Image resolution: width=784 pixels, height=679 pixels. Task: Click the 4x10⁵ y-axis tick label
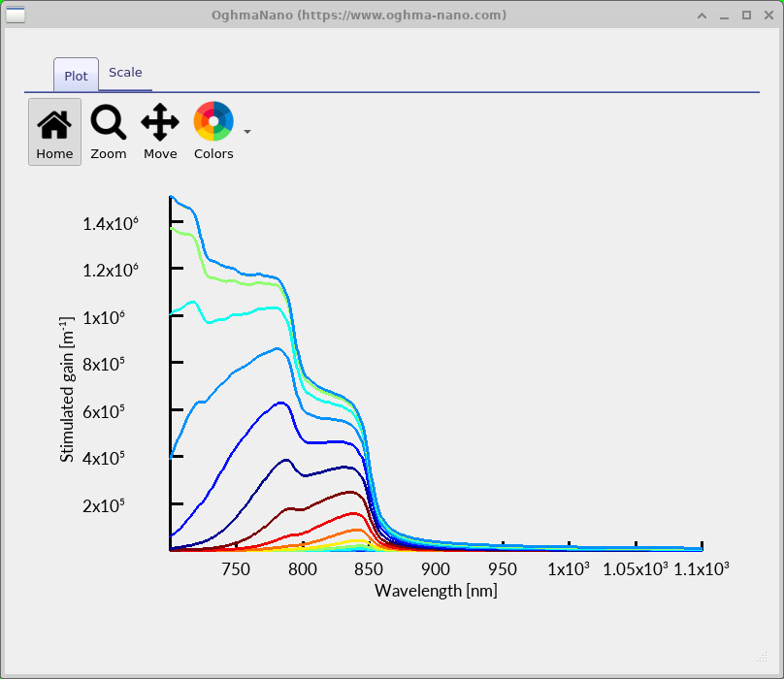104,458
